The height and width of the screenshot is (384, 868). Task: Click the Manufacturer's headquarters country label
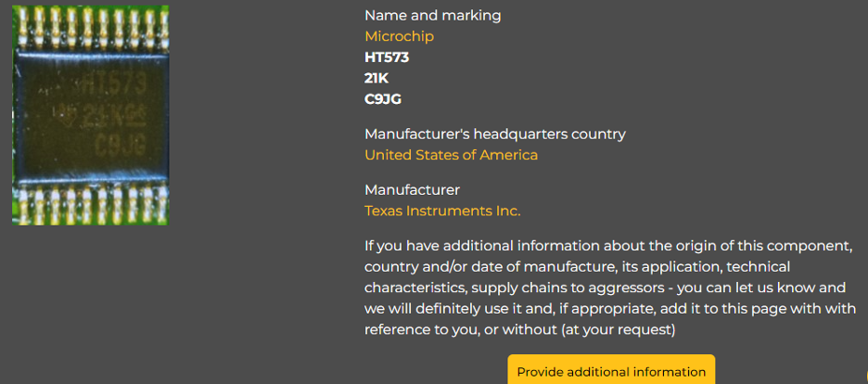click(x=494, y=134)
